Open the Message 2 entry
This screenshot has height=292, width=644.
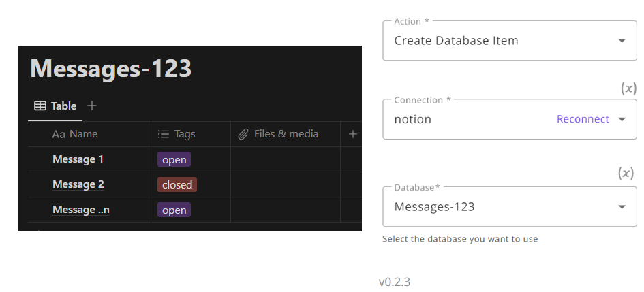(x=78, y=184)
